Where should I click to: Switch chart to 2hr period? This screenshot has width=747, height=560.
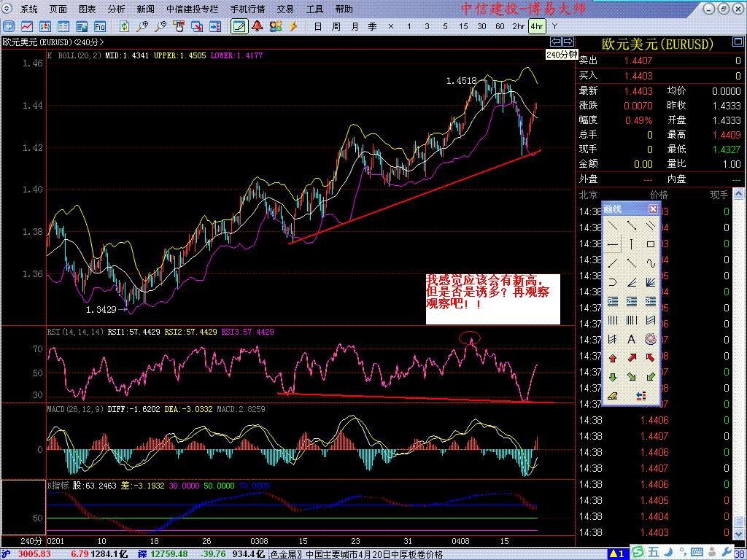tap(519, 27)
